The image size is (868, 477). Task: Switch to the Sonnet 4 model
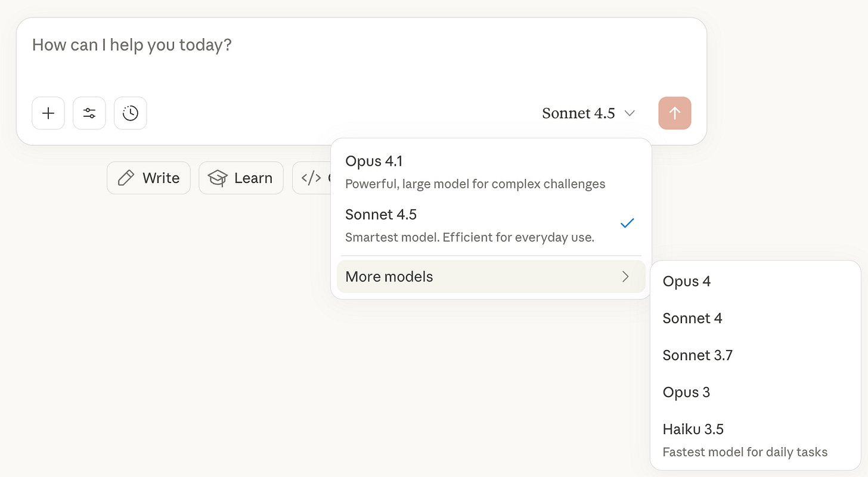click(x=692, y=318)
